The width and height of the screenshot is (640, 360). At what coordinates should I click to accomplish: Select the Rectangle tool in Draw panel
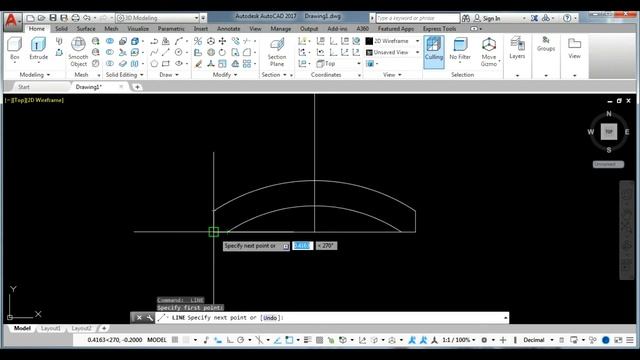coord(166,64)
